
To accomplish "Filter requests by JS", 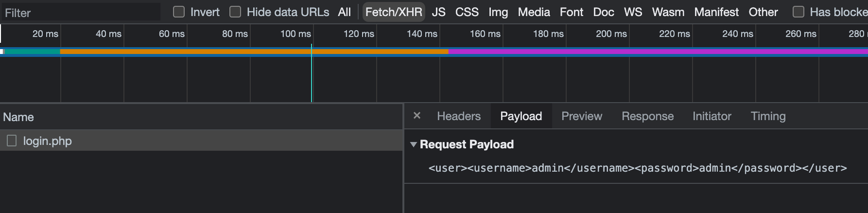I will [x=438, y=12].
